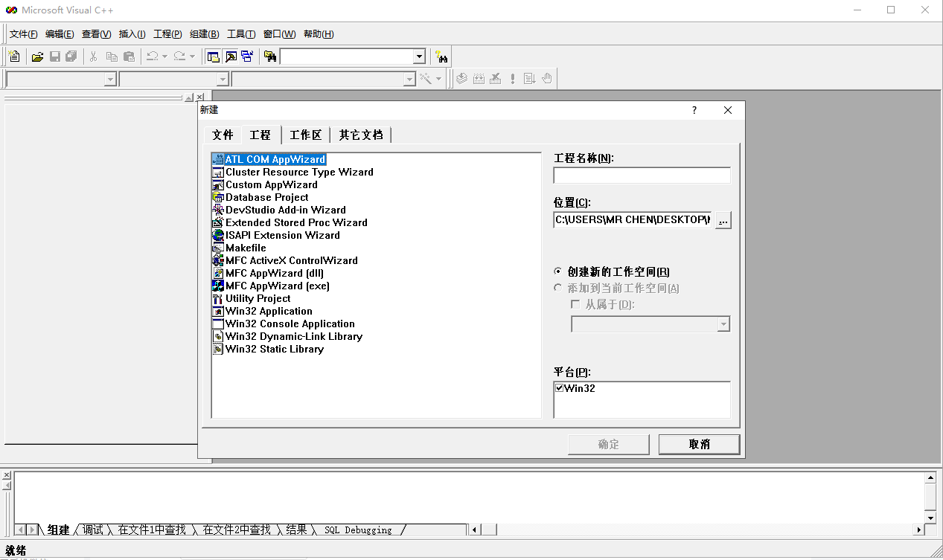This screenshot has height=560, width=943.
Task: Click the New Text File icon
Action: pos(13,56)
